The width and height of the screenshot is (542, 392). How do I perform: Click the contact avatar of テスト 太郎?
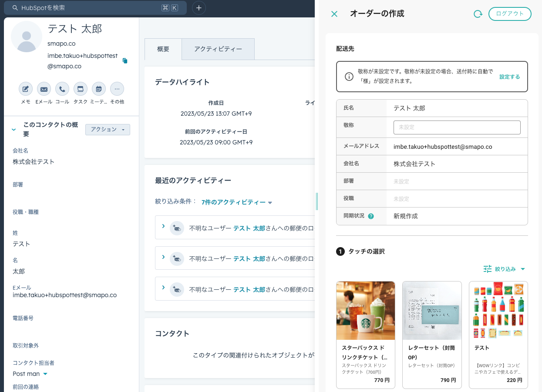click(27, 37)
